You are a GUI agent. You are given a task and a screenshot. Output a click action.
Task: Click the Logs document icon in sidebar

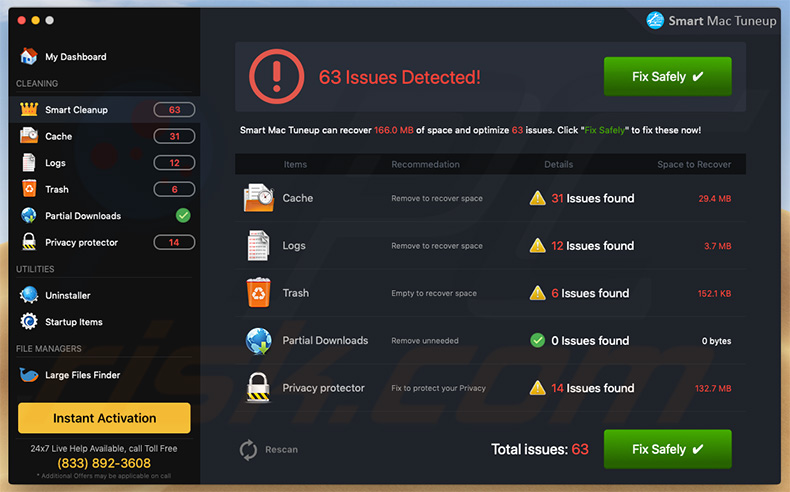pyautogui.click(x=29, y=162)
